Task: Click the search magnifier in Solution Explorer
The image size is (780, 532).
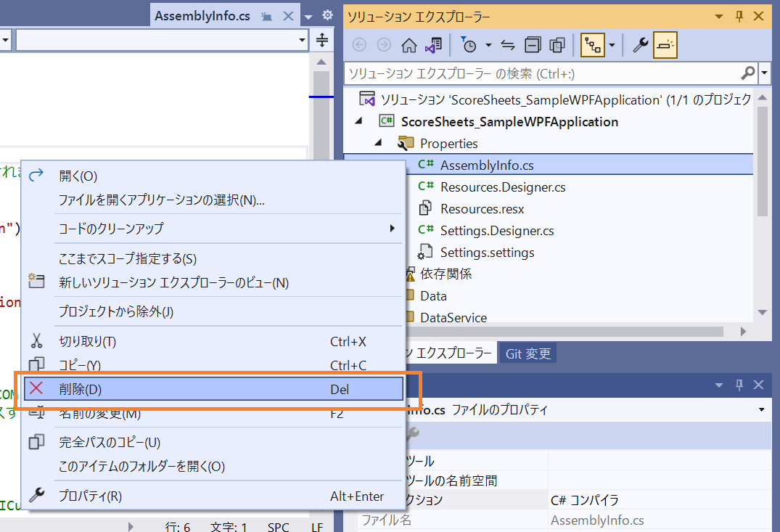Action: 747,73
